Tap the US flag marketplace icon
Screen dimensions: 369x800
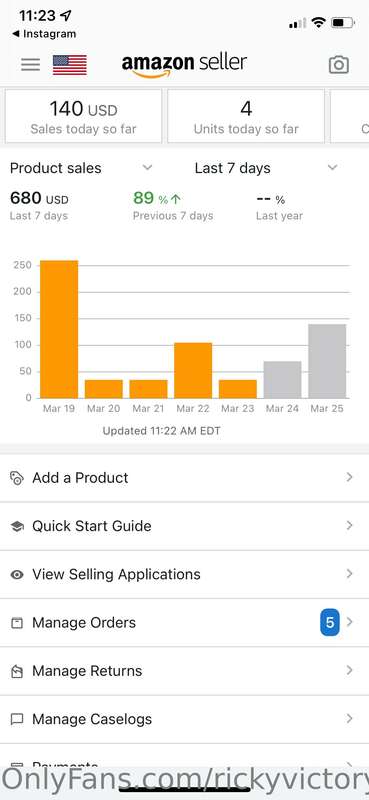(70, 65)
